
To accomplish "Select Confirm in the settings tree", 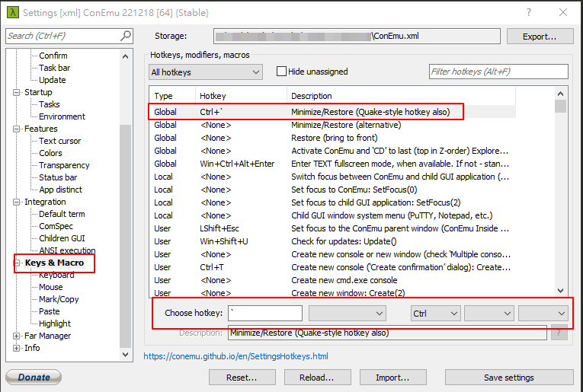I will click(x=53, y=56).
